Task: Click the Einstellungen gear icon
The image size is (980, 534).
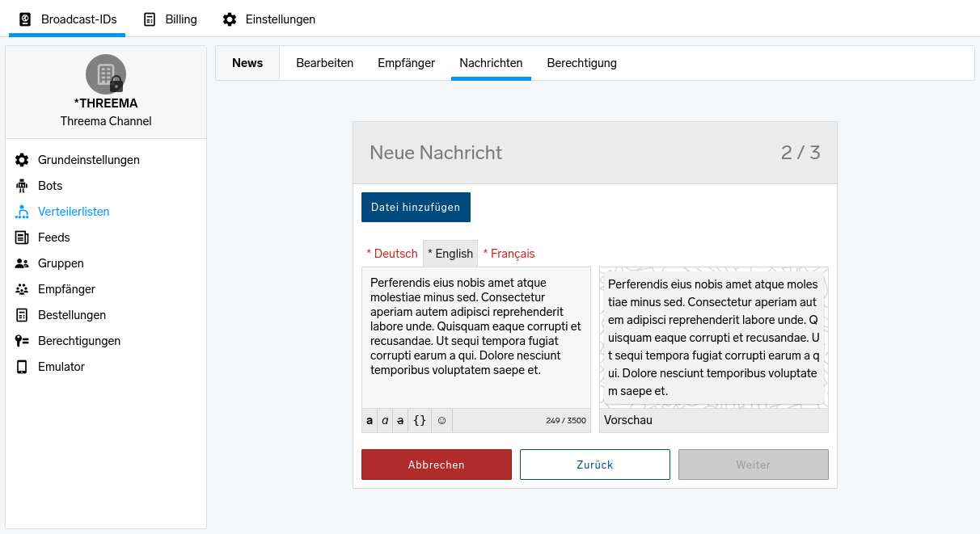Action: tap(230, 19)
